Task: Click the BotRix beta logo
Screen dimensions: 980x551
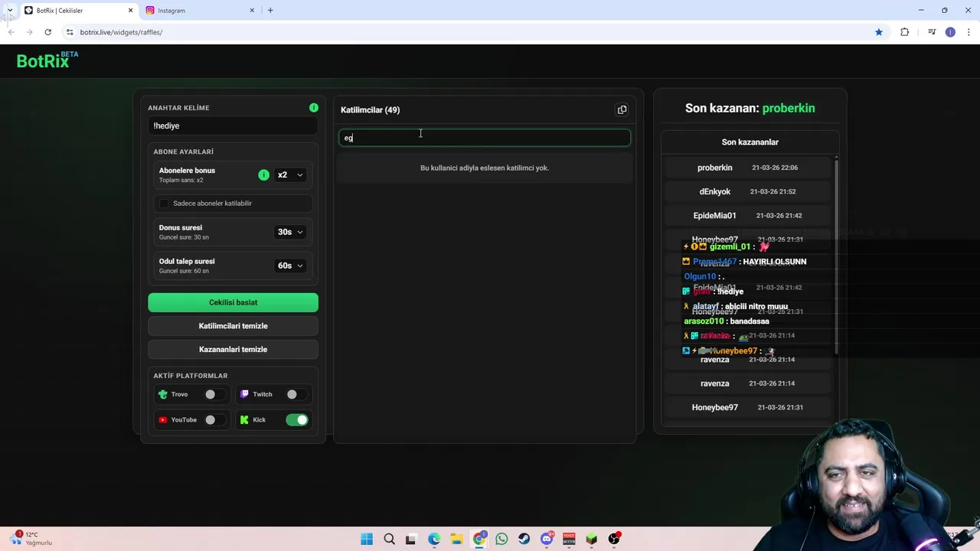Action: click(x=47, y=60)
